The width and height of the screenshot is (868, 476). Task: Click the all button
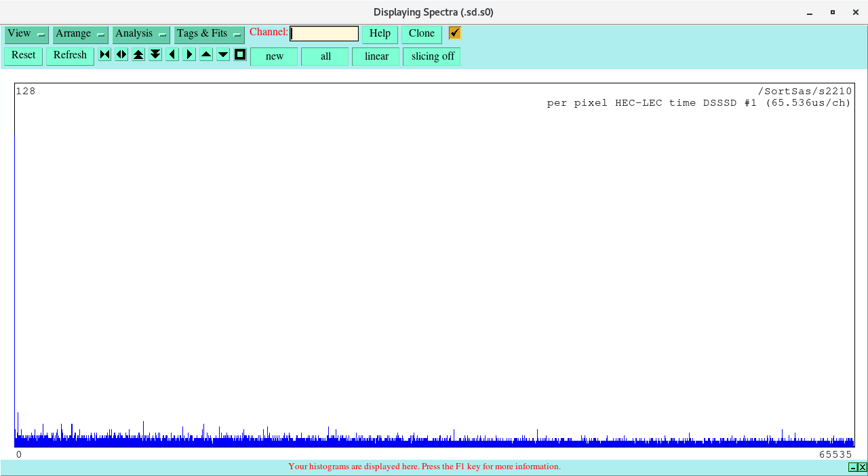click(x=325, y=56)
